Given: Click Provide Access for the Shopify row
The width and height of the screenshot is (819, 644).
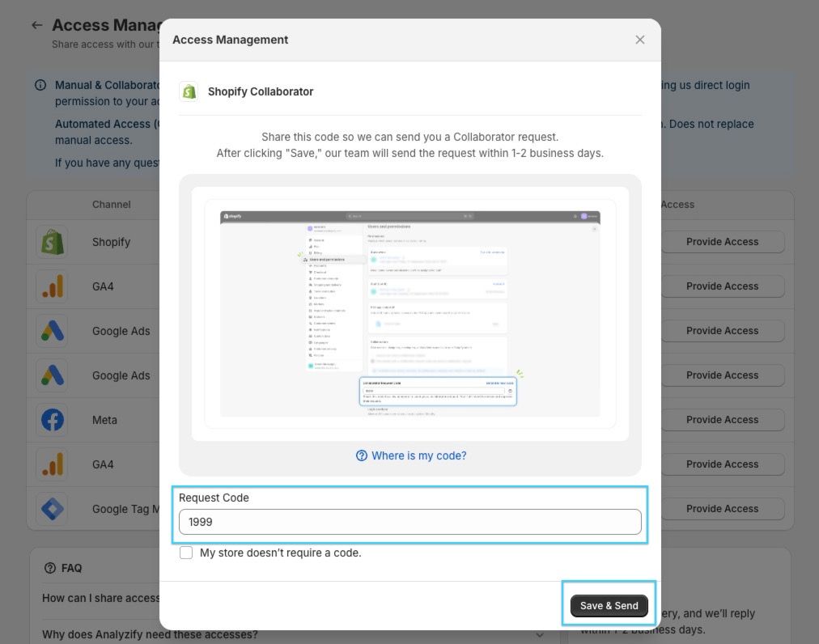Looking at the screenshot, I should point(722,242).
